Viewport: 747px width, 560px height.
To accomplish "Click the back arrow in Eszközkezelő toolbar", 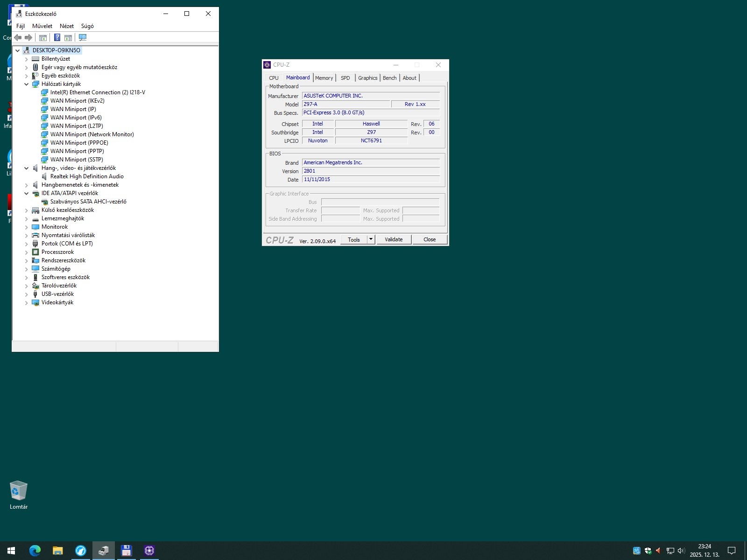I will coord(18,37).
